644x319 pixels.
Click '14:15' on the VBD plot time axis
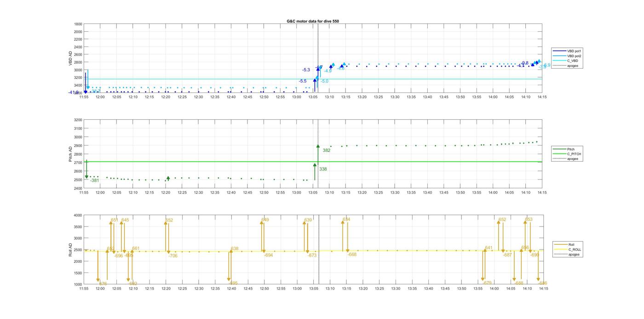click(x=542, y=97)
